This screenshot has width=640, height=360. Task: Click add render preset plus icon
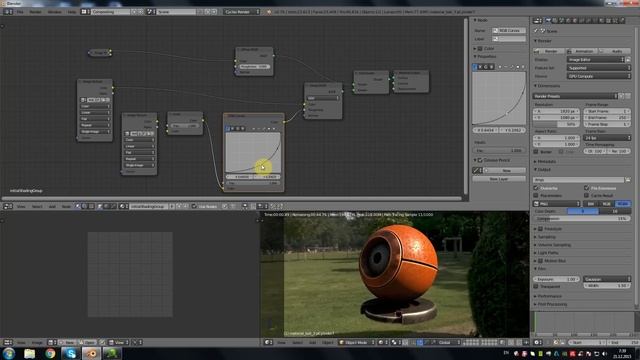[x=622, y=96]
